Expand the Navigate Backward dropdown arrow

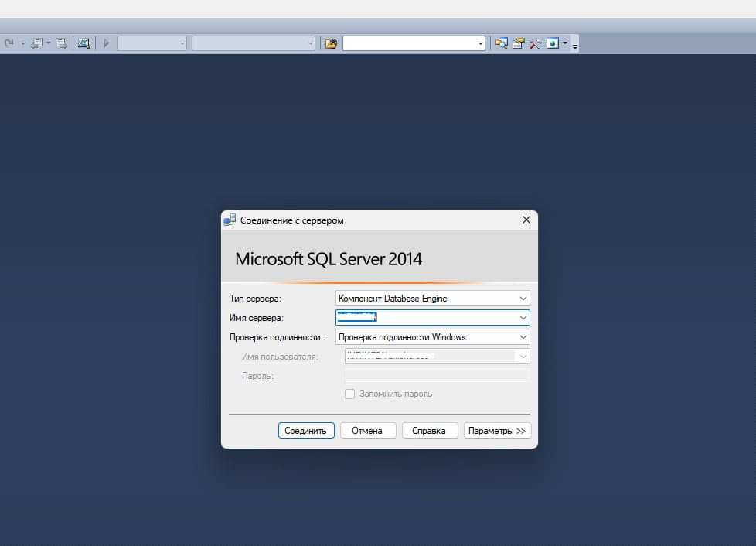point(49,43)
